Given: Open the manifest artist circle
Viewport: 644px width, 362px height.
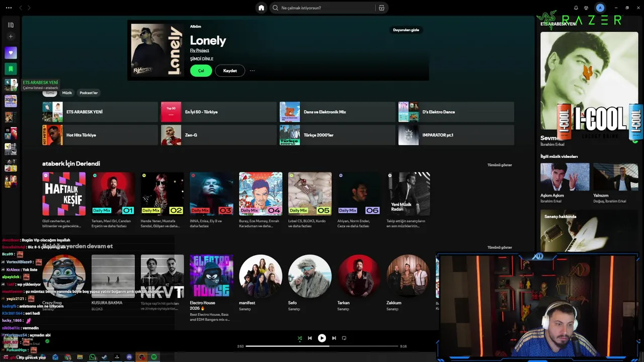Looking at the screenshot, I should coord(261,276).
